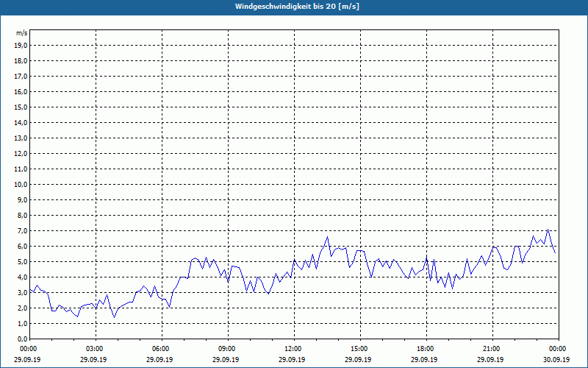The image size is (588, 368).
Task: Select the 09:00 time axis label
Action: pyautogui.click(x=228, y=349)
